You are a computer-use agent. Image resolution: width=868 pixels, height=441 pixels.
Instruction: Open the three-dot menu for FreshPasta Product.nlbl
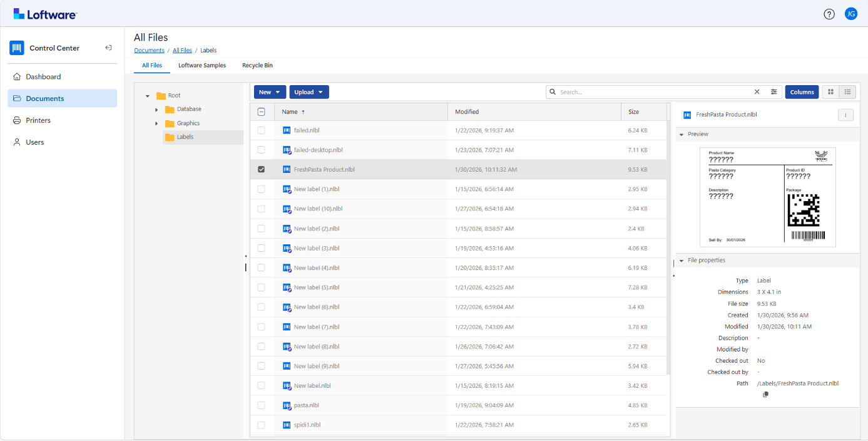coord(845,115)
